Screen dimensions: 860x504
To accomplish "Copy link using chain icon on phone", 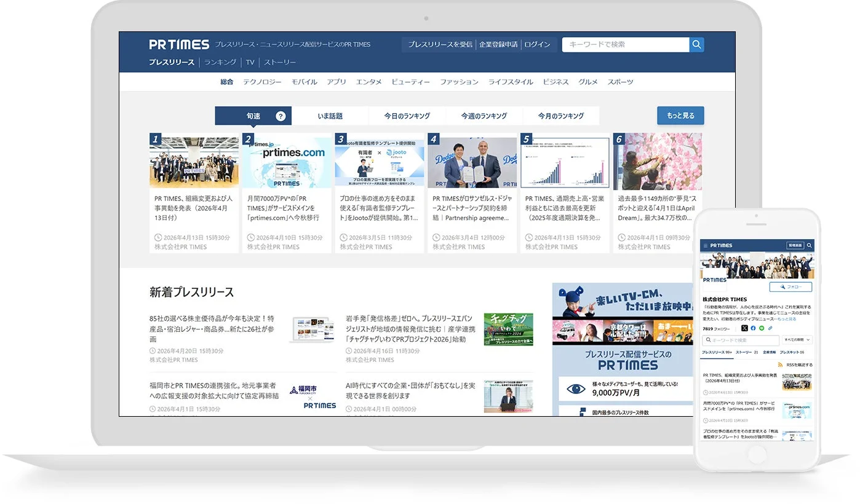I will tap(770, 328).
